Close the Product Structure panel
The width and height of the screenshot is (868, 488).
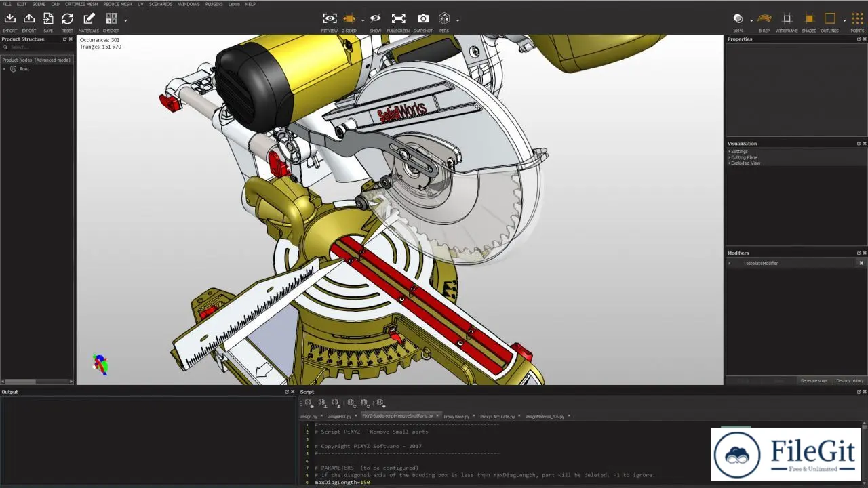coord(71,39)
